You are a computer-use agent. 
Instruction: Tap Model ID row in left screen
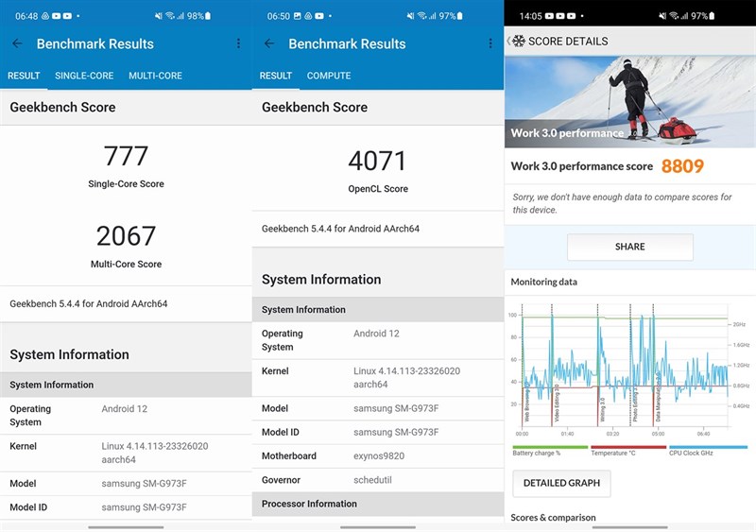point(126,507)
